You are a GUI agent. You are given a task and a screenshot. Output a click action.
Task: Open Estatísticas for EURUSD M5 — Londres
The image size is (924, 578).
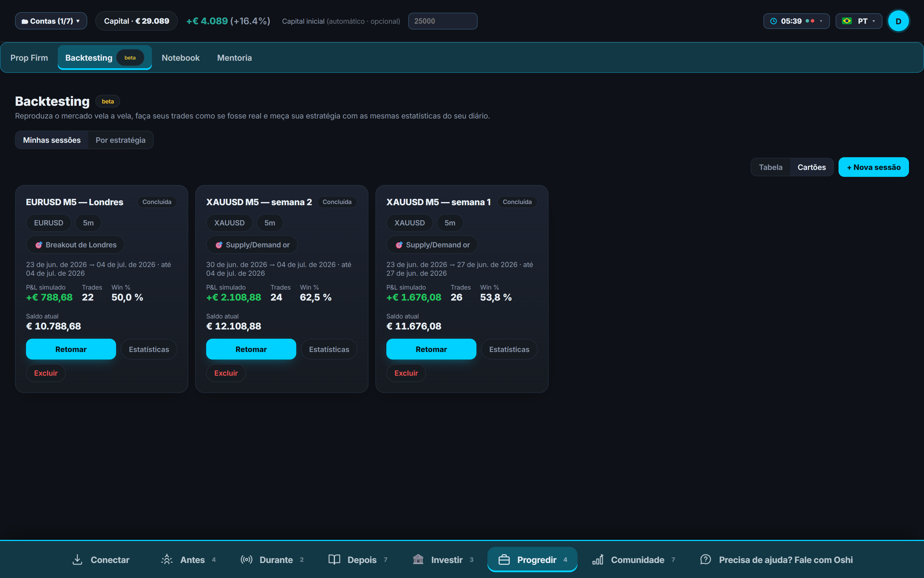148,349
